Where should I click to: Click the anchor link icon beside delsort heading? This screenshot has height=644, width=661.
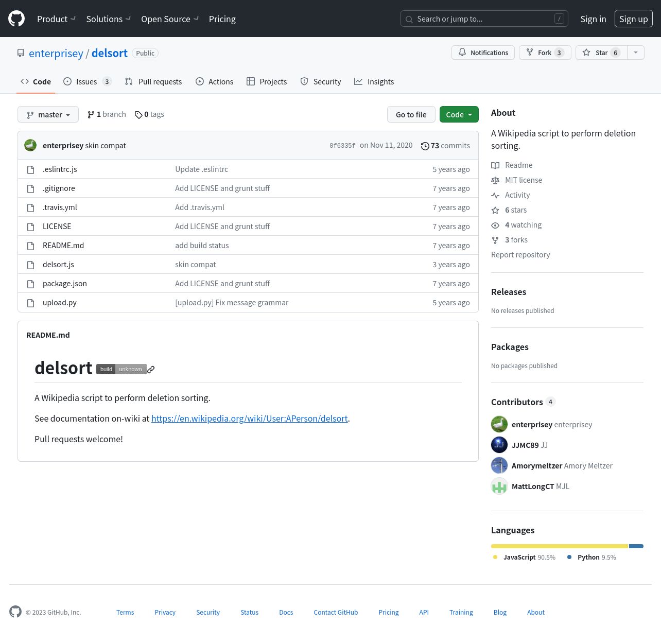151,370
